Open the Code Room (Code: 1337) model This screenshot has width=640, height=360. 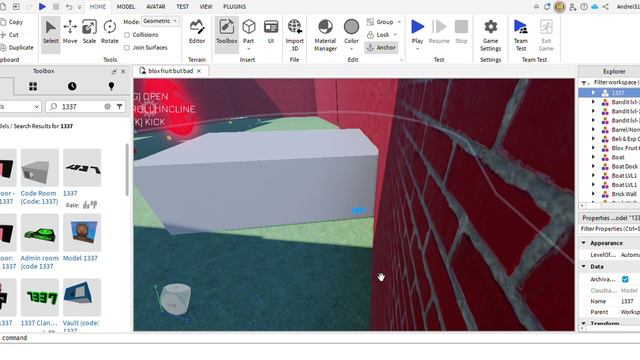tap(40, 177)
